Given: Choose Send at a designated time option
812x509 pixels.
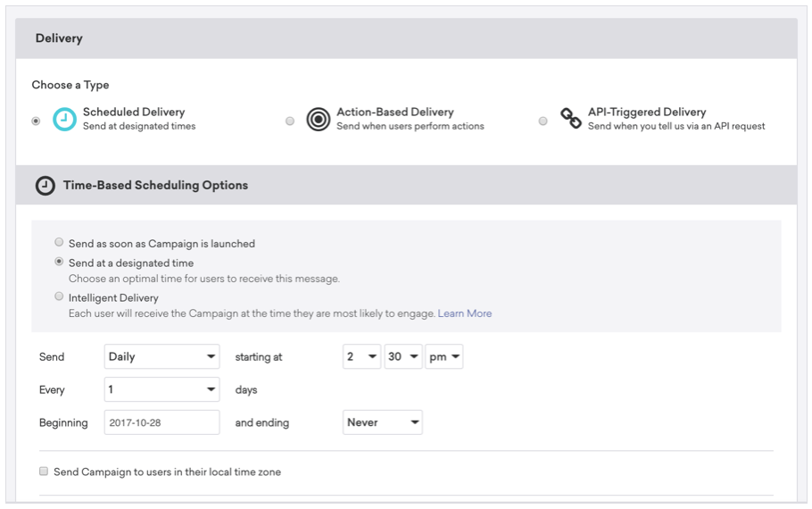Looking at the screenshot, I should 59,262.
